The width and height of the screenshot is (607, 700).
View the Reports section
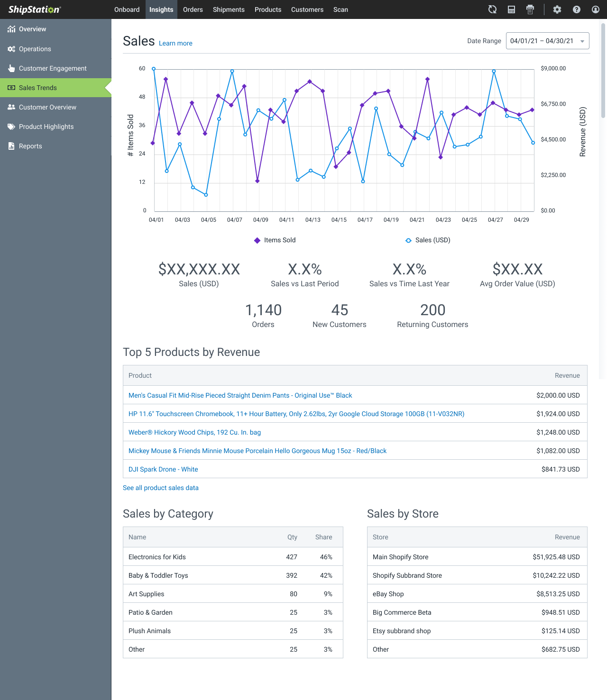point(30,146)
